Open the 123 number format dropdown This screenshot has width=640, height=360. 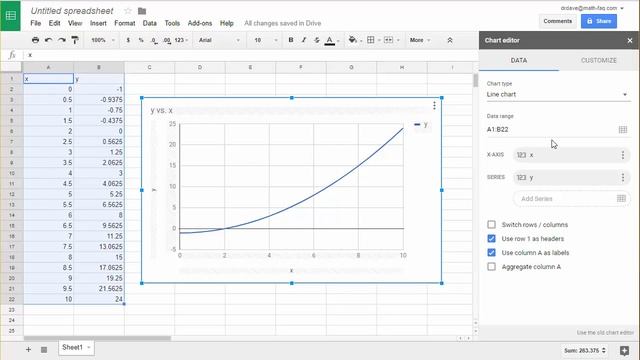pos(181,40)
